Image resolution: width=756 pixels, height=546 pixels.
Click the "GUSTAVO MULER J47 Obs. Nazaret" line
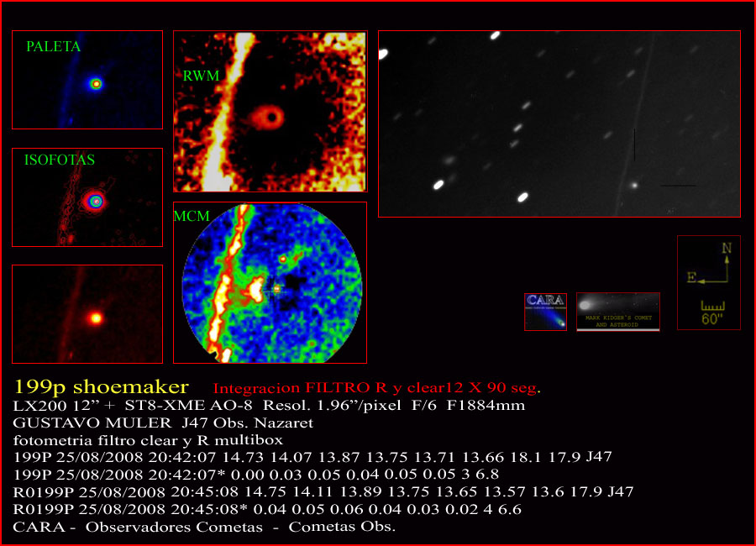click(x=163, y=423)
